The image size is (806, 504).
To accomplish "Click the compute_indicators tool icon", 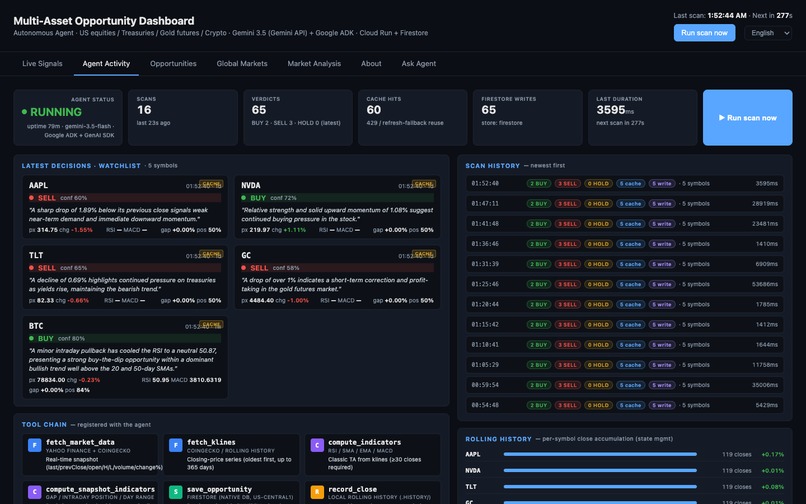I will pos(317,445).
